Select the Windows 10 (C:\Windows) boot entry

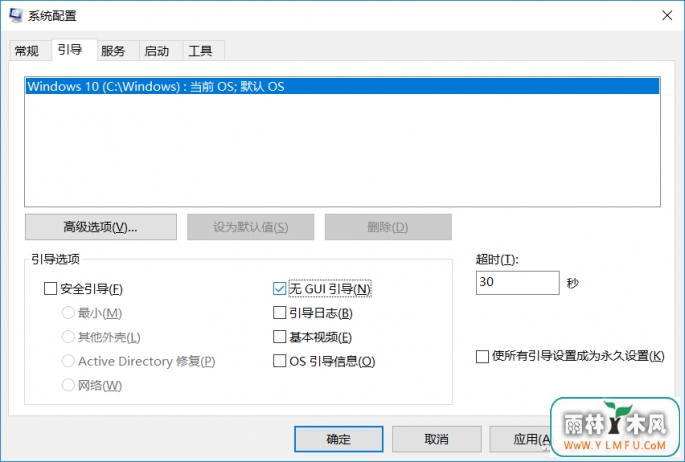pos(342,86)
